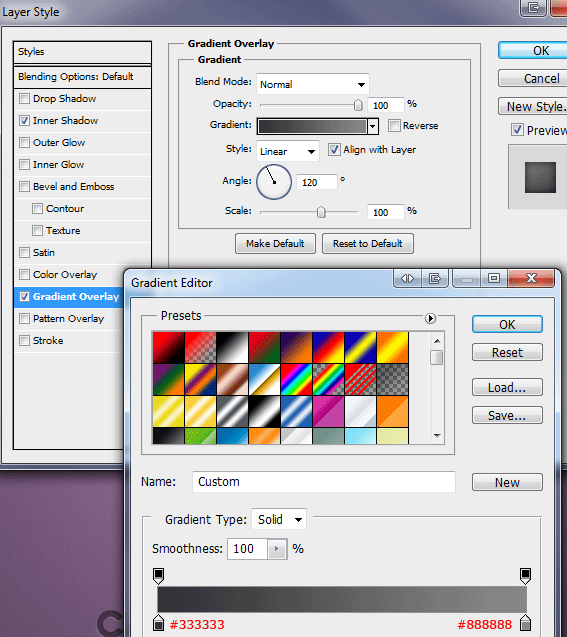Click the gradient preview bar in Layer Style

[312, 126]
